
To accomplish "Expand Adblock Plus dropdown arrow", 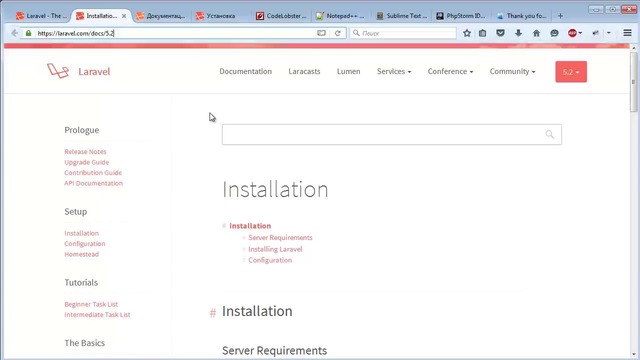I will coord(580,33).
